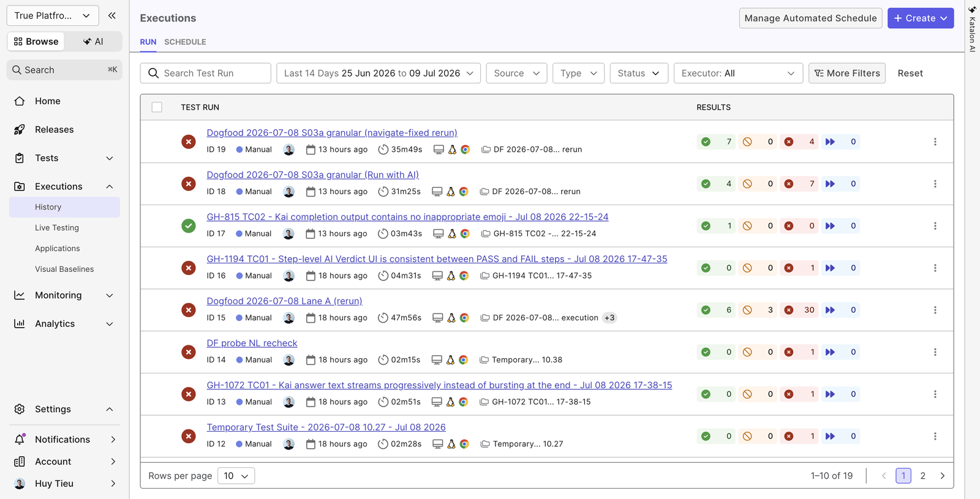Open Dogfood S03a granular navigate-fixed rerun link
The image size is (980, 499).
pos(332,133)
